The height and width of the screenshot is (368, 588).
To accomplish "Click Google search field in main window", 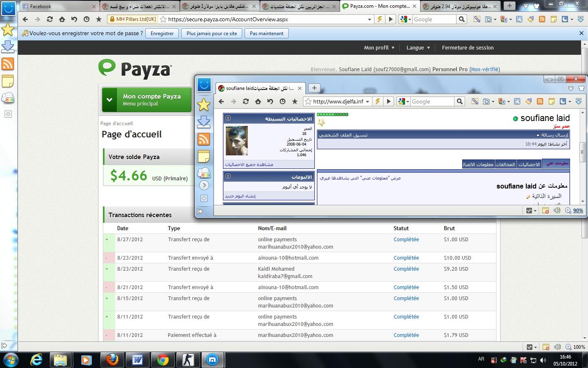I will [434, 19].
